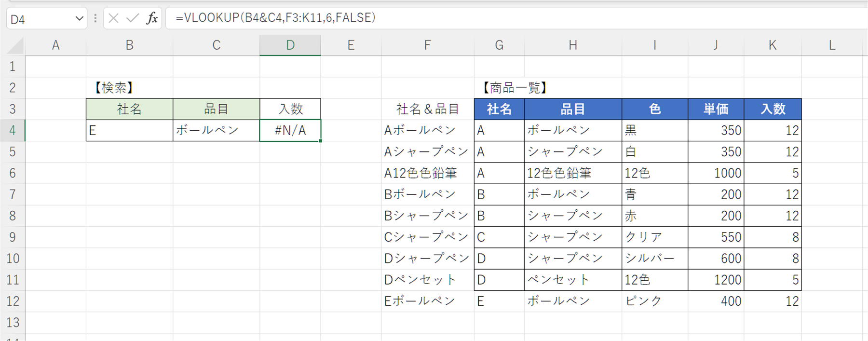Screen dimensions: 868x341
Task: Open formula bar options three-dot handle
Action: pyautogui.click(x=95, y=18)
